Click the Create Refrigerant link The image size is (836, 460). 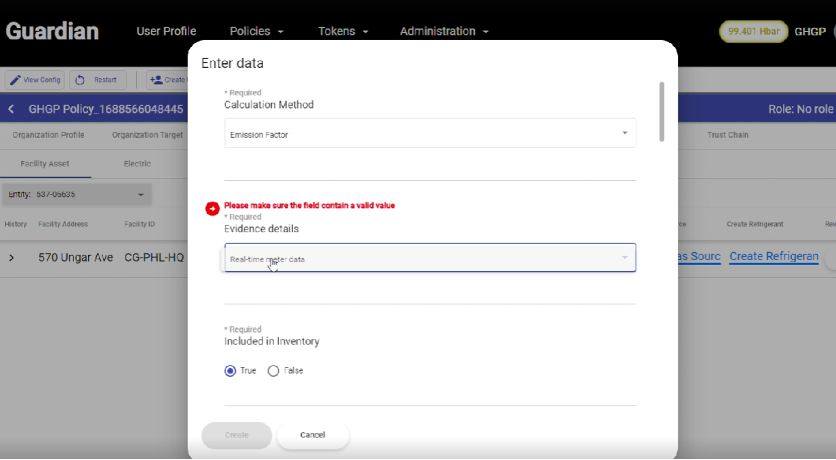[x=774, y=257]
